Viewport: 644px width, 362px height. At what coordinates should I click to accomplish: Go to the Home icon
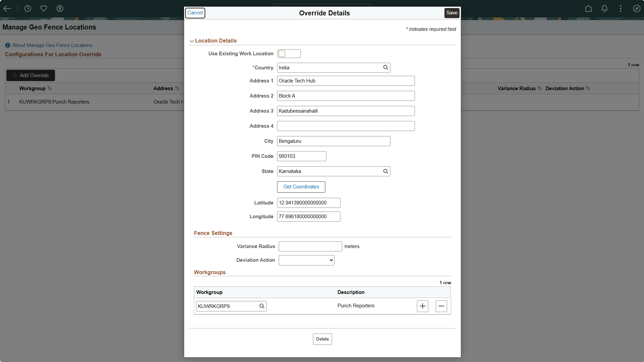pos(588,9)
